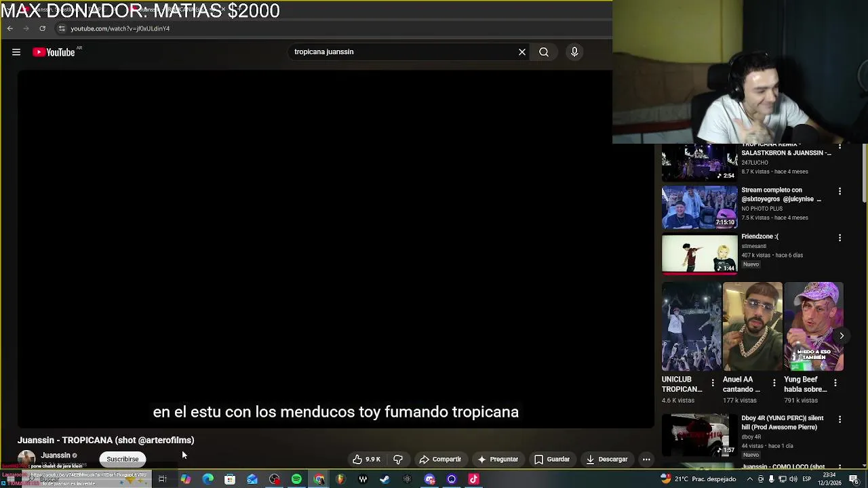The height and width of the screenshot is (488, 868).
Task: Save video with Guardar button
Action: click(x=552, y=460)
